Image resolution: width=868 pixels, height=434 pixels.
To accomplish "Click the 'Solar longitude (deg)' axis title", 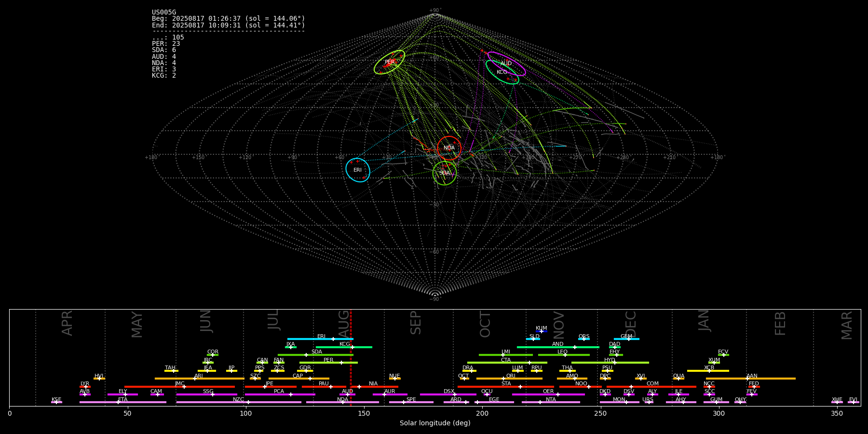I will point(435,423).
